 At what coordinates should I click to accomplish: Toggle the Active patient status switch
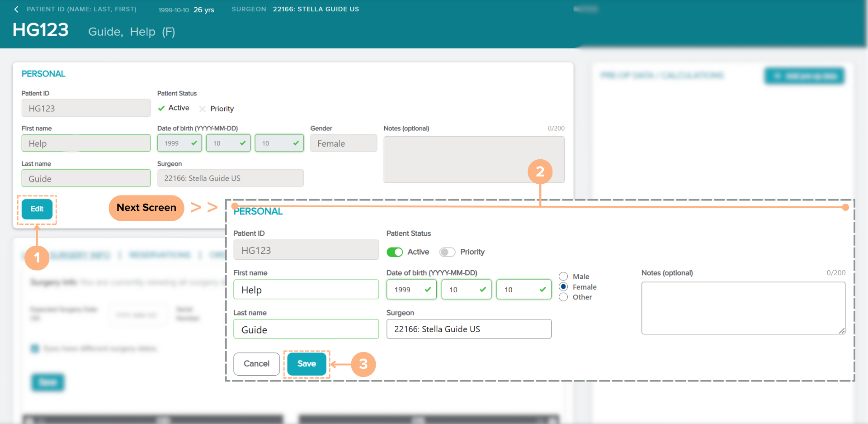point(395,252)
